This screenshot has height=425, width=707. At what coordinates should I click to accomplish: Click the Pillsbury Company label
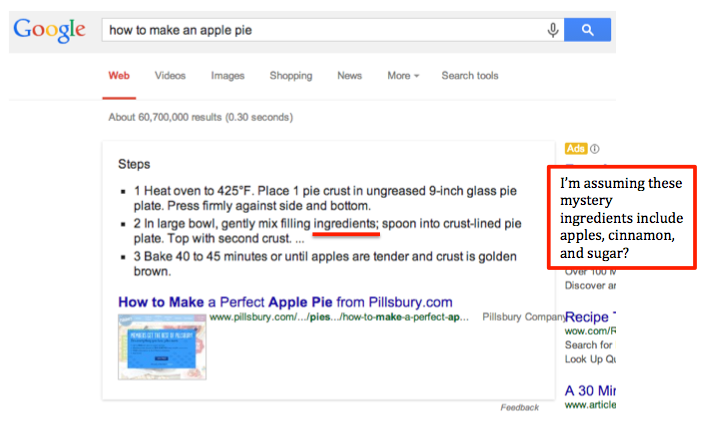point(523,317)
